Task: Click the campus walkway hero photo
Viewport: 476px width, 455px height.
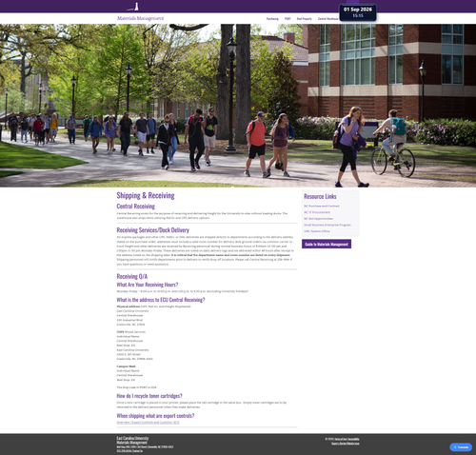Action: click(238, 106)
